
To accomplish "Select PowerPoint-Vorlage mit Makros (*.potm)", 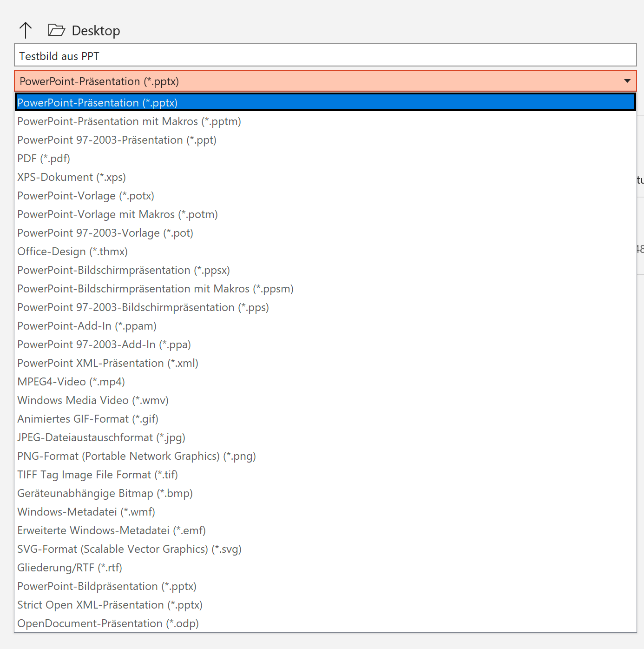I will (x=325, y=214).
